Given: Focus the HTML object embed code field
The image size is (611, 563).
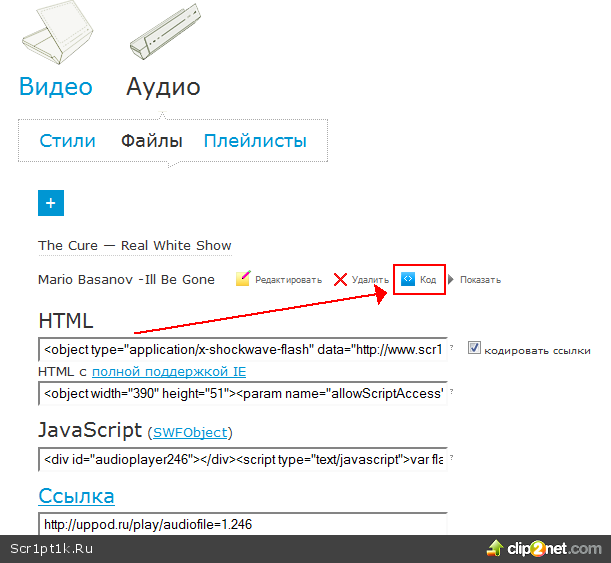Looking at the screenshot, I should [x=243, y=349].
